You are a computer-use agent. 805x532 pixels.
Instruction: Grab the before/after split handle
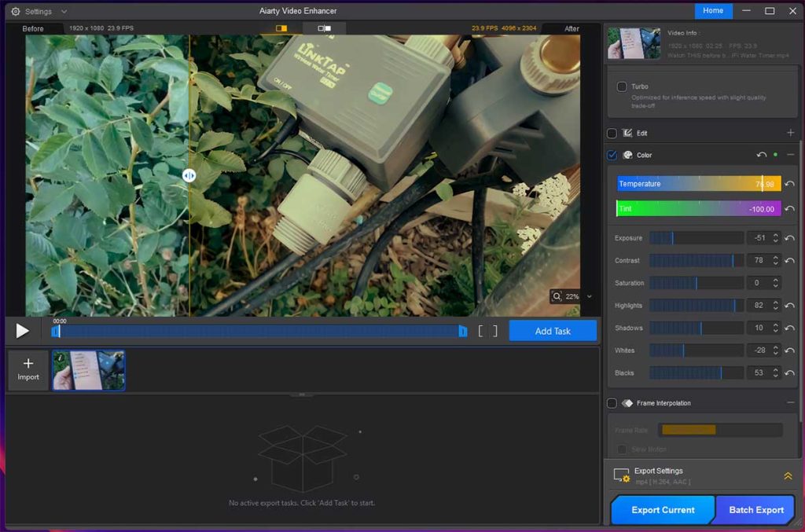pos(189,176)
